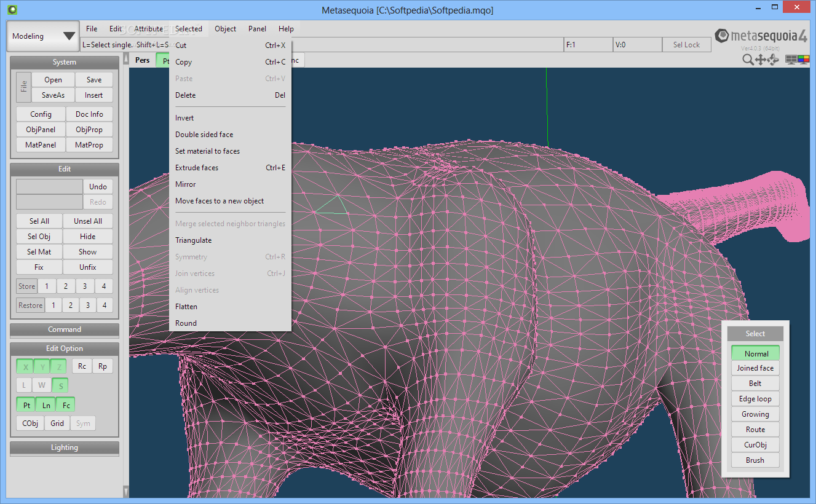Enable the W world coordinate option

[42, 385]
